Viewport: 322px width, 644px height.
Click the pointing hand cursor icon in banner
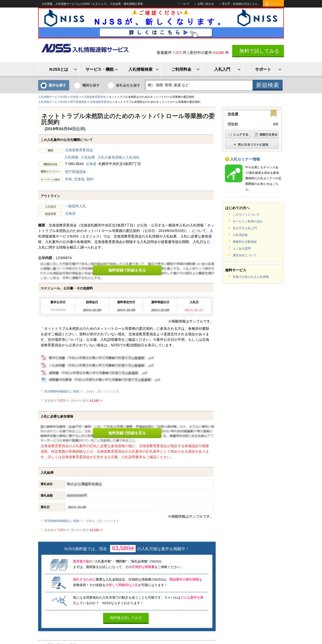(194, 34)
